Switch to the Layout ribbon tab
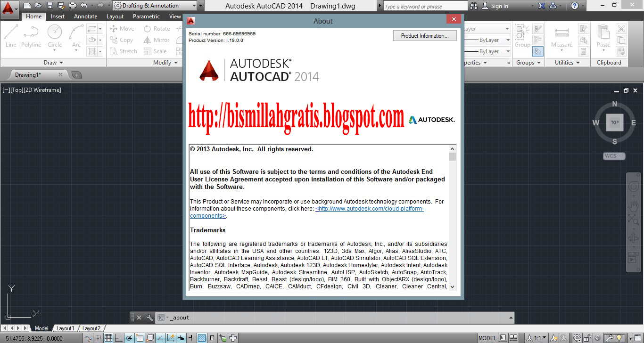Image resolution: width=644 pixels, height=343 pixels. click(115, 16)
